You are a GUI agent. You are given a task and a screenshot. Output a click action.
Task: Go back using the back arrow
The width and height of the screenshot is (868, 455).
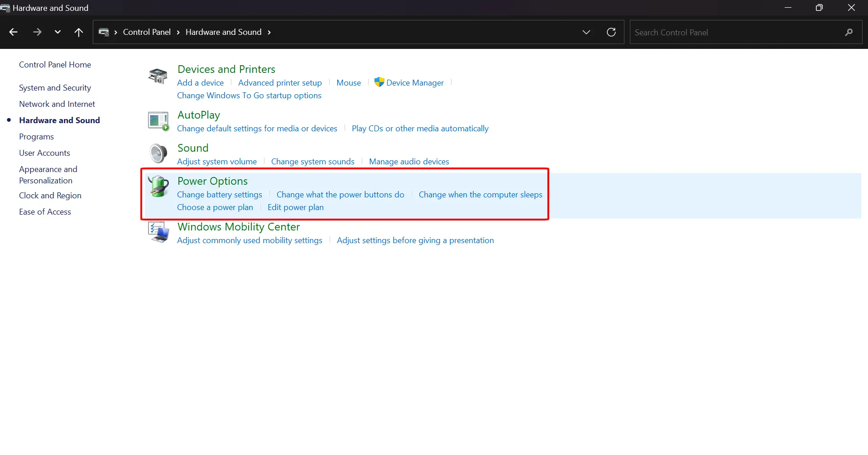[x=13, y=32]
